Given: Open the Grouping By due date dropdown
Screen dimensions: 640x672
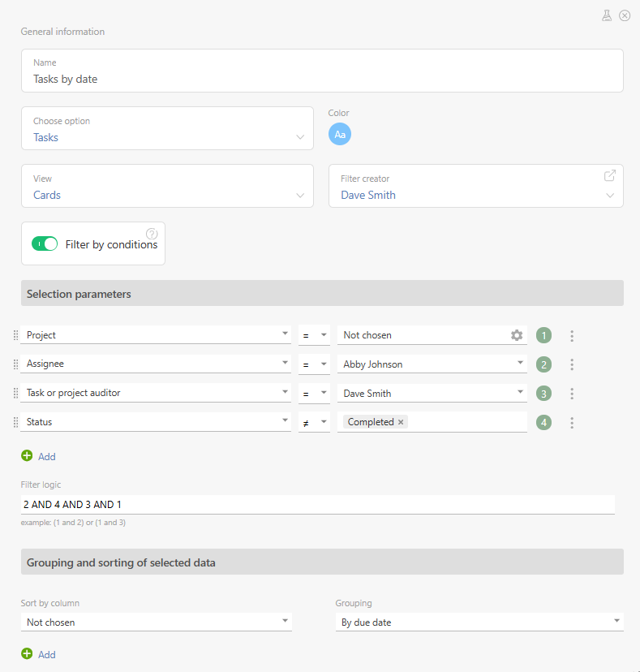Looking at the screenshot, I should tap(479, 622).
